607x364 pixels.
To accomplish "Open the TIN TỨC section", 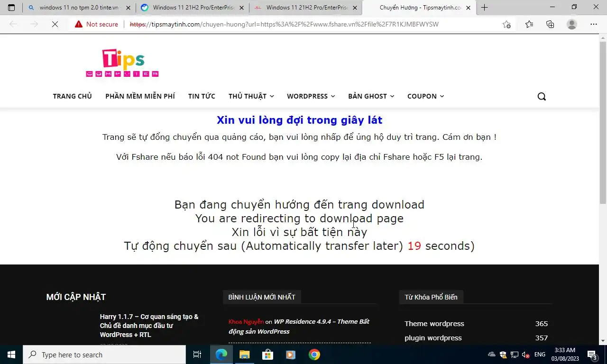I will click(x=202, y=96).
